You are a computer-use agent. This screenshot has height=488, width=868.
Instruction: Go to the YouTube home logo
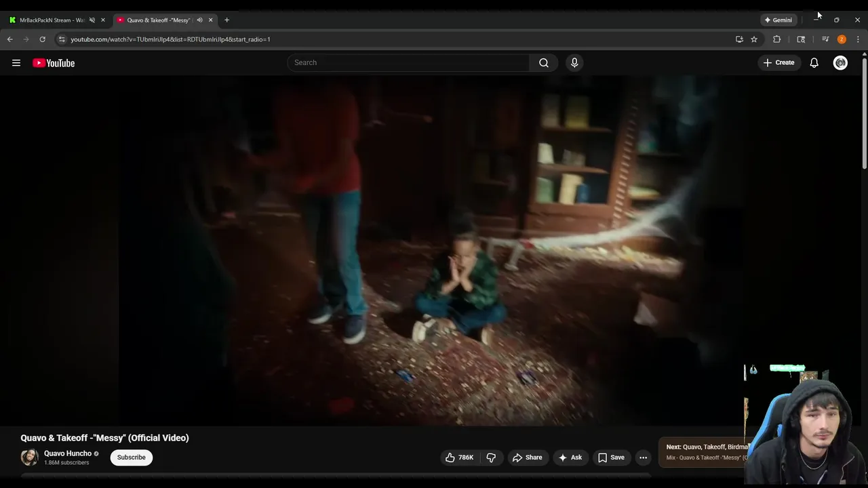tap(54, 63)
